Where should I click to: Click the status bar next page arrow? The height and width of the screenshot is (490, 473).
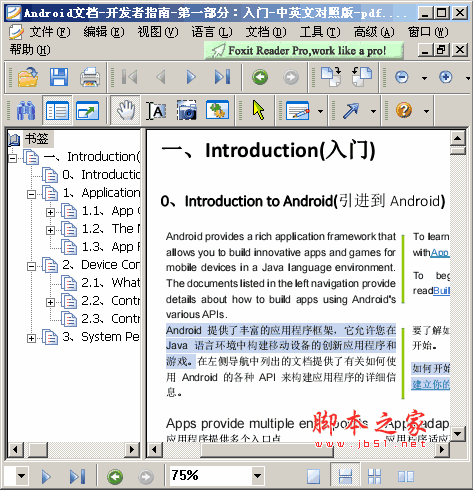click(46, 477)
